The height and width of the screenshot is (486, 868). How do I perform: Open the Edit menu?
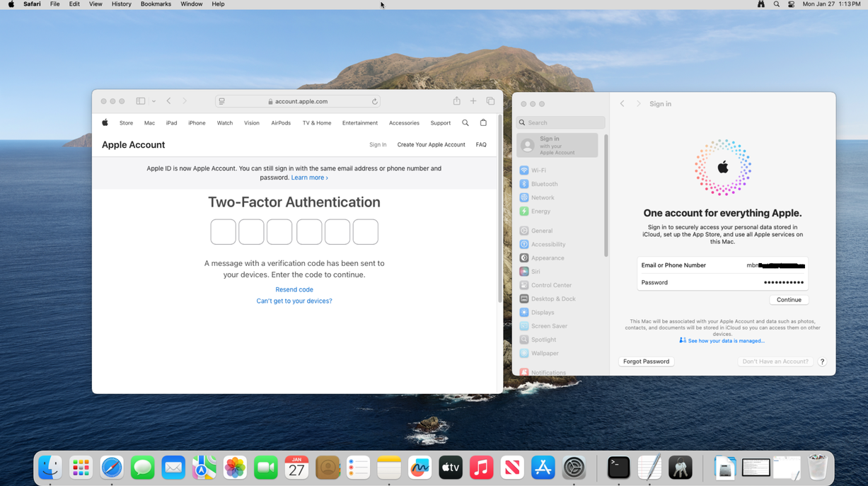(x=74, y=4)
